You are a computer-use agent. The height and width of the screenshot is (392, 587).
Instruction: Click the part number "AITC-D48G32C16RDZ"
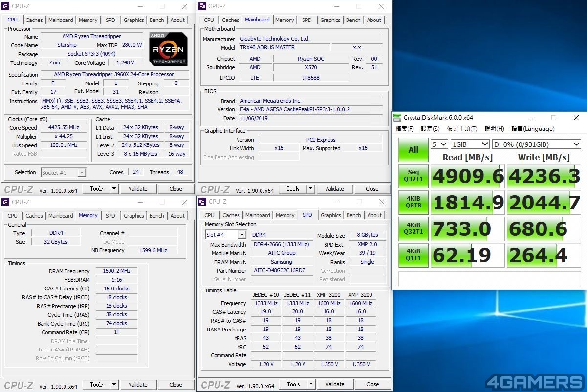pos(282,271)
